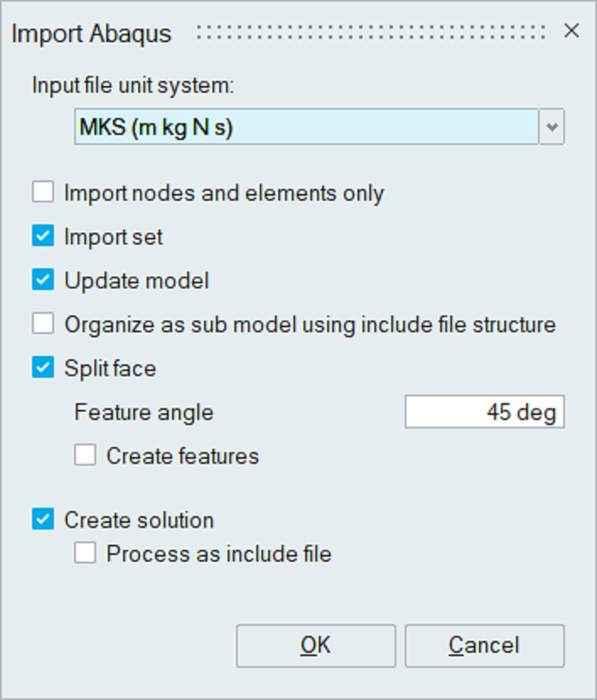The image size is (597, 700).
Task: Check Organize as sub model option
Action: pos(43,325)
